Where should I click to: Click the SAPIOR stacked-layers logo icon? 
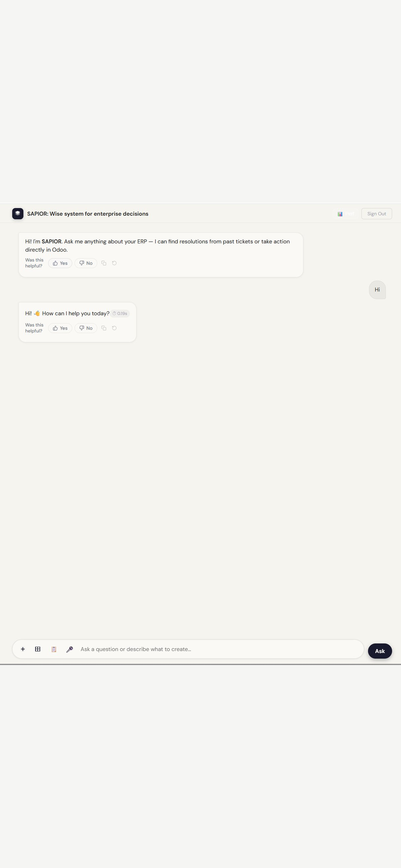click(18, 214)
